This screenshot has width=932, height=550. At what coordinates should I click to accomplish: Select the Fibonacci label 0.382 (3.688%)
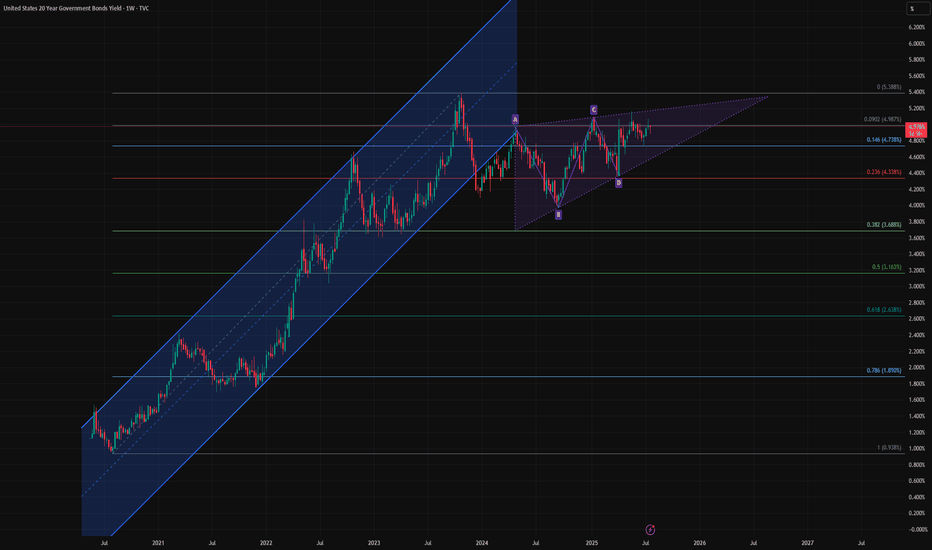(883, 225)
